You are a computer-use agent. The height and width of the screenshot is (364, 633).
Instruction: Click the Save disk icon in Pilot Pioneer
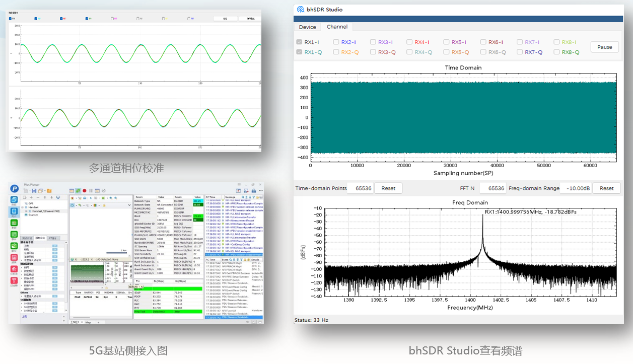point(34,191)
